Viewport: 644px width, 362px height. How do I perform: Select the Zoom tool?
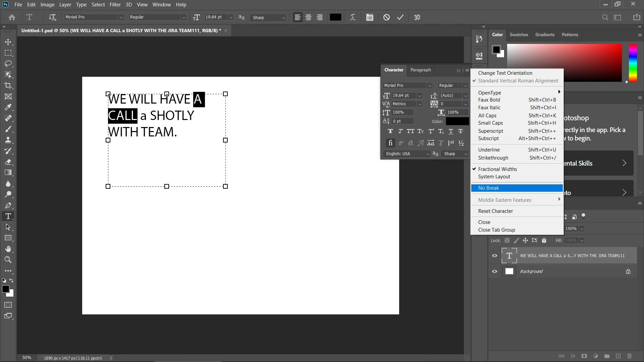[8, 260]
